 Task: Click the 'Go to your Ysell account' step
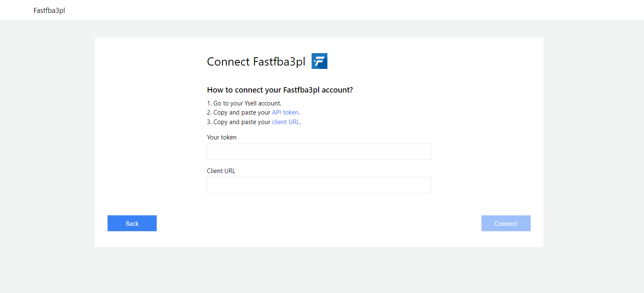tap(244, 103)
